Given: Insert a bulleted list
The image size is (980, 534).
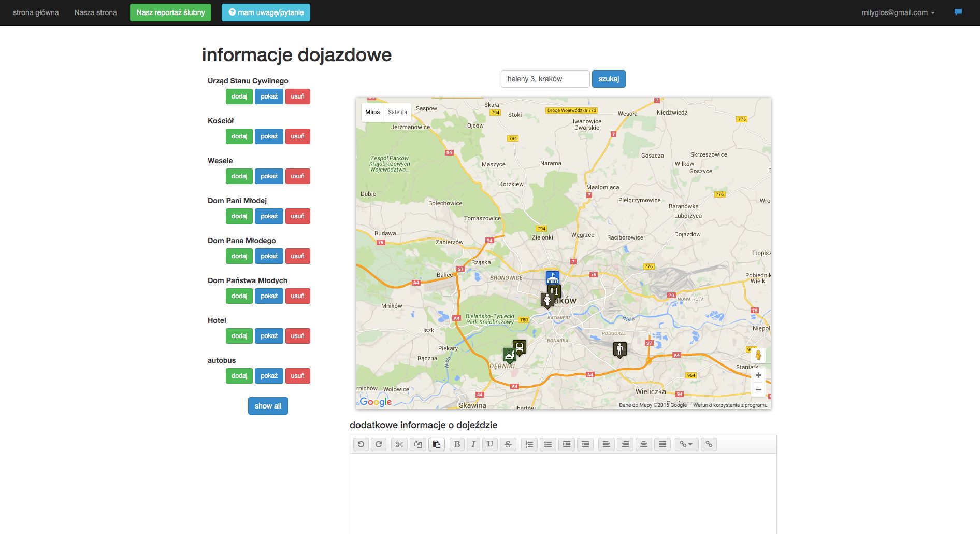Looking at the screenshot, I should pos(548,444).
